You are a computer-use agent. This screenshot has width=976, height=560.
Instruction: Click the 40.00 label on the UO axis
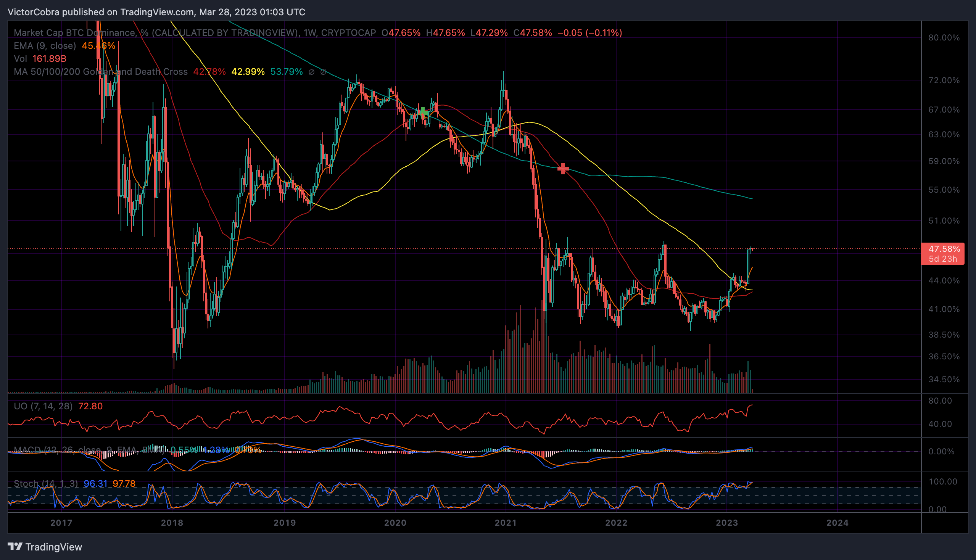tap(940, 424)
